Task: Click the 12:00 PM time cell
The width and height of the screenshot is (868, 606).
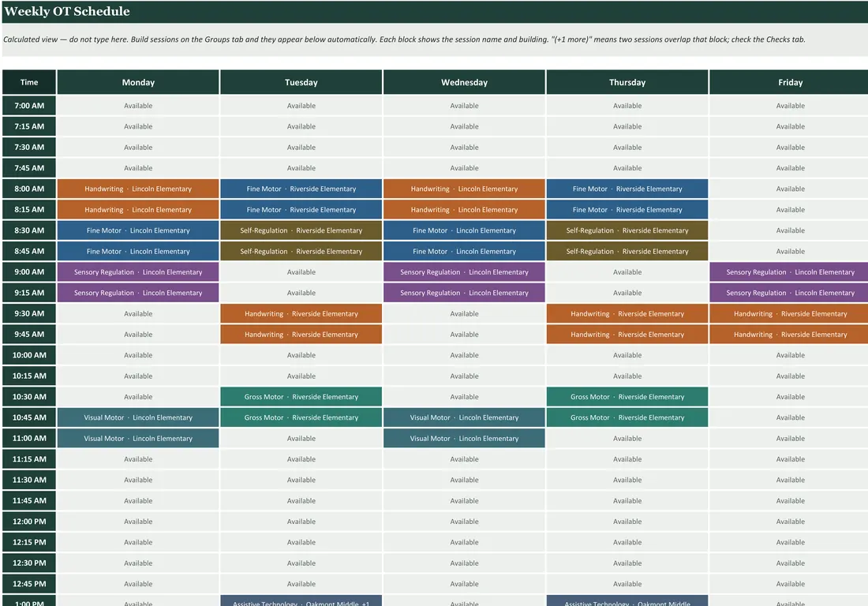Action: (x=29, y=522)
